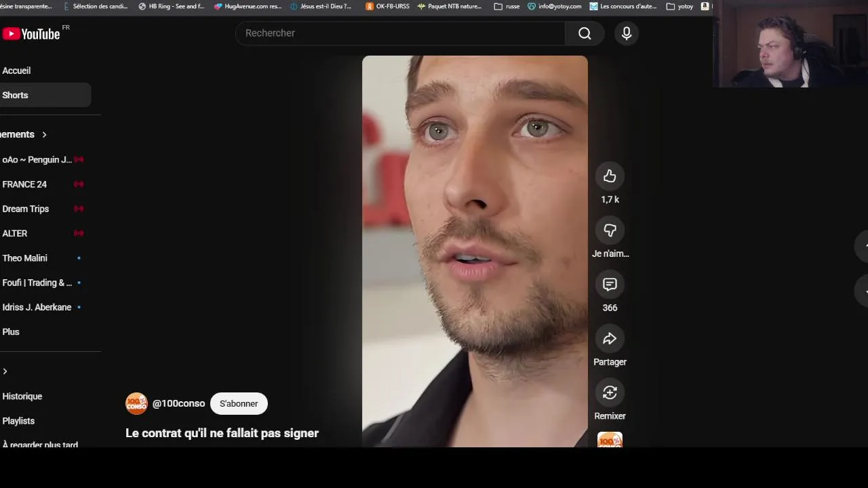Click the live indicator next to FRANCE 24
This screenshot has height=488, width=868.
79,184
